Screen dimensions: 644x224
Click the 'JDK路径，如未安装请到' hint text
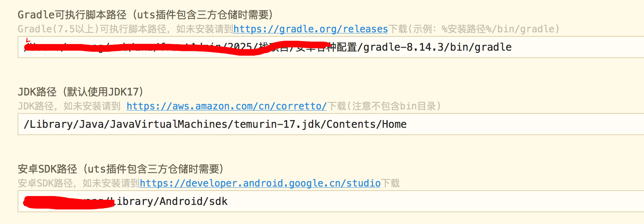69,106
